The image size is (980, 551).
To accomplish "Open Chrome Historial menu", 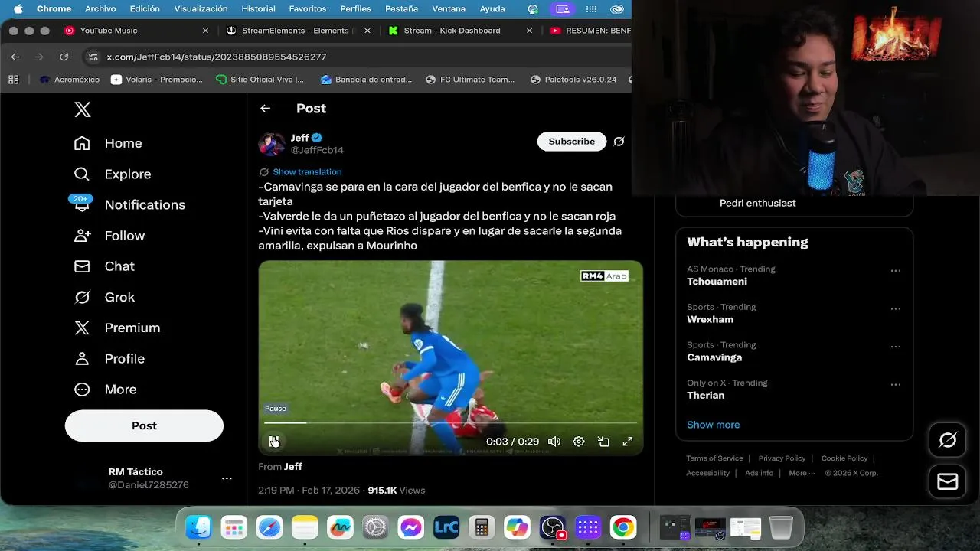I will [258, 9].
